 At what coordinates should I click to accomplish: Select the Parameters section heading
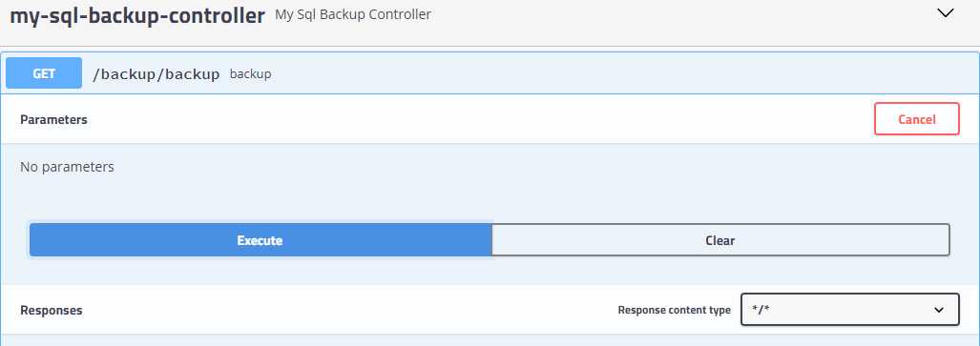[53, 119]
